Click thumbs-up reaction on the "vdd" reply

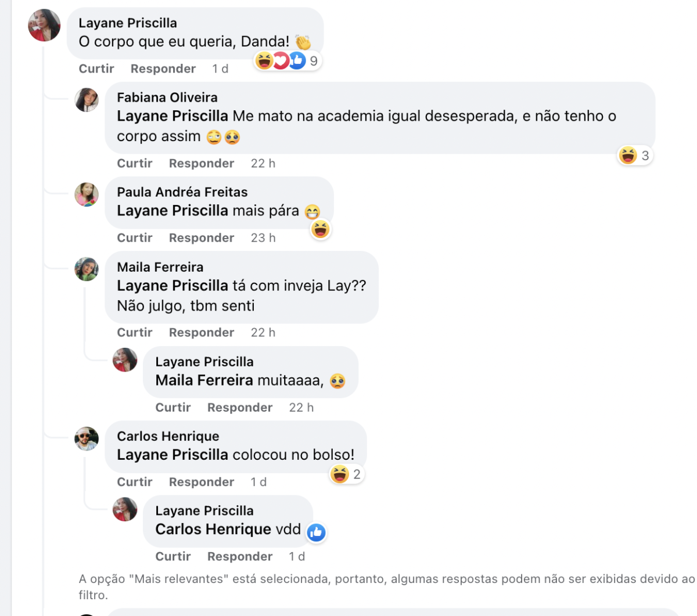click(316, 532)
